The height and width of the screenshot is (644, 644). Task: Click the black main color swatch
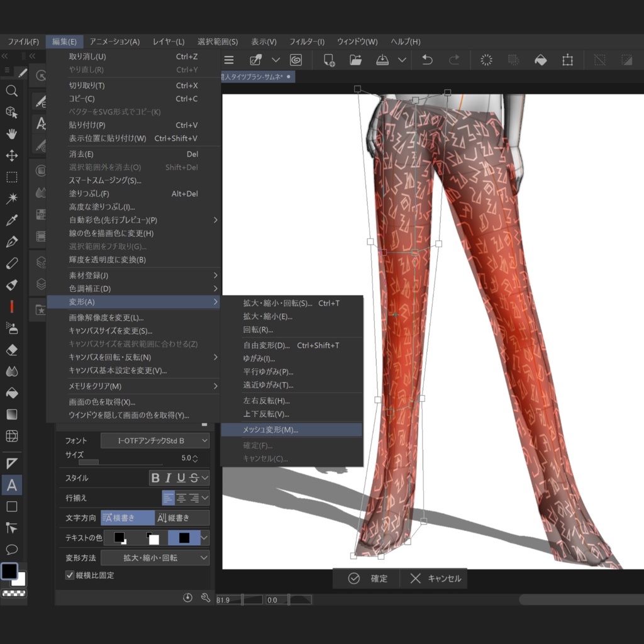click(9, 570)
